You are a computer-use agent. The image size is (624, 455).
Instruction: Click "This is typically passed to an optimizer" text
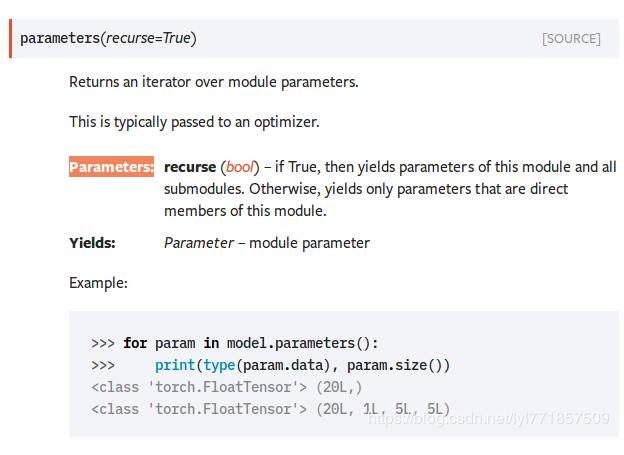pos(194,122)
